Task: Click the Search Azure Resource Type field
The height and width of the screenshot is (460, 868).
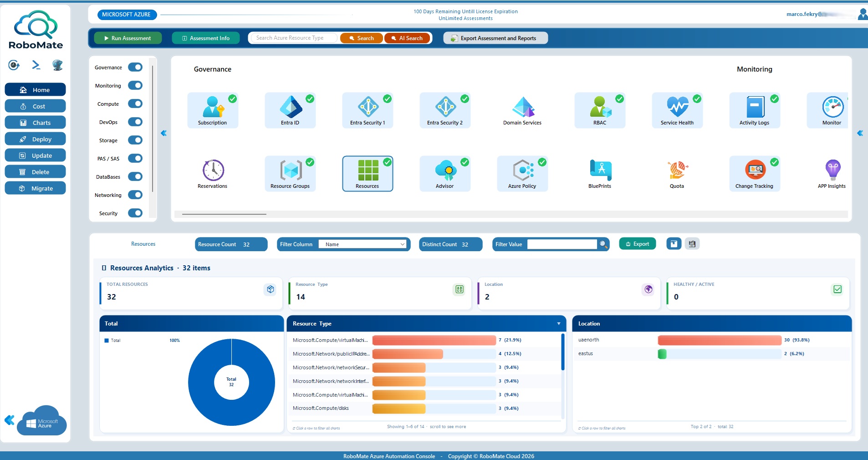Action: [x=293, y=38]
